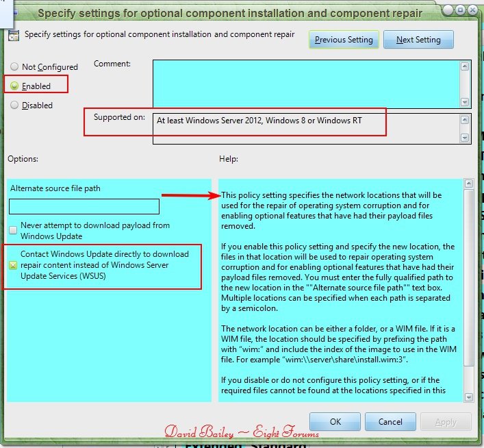Click help paragraph starting 'The network location can be'
This screenshot has width=484, height=448.
click(x=339, y=344)
